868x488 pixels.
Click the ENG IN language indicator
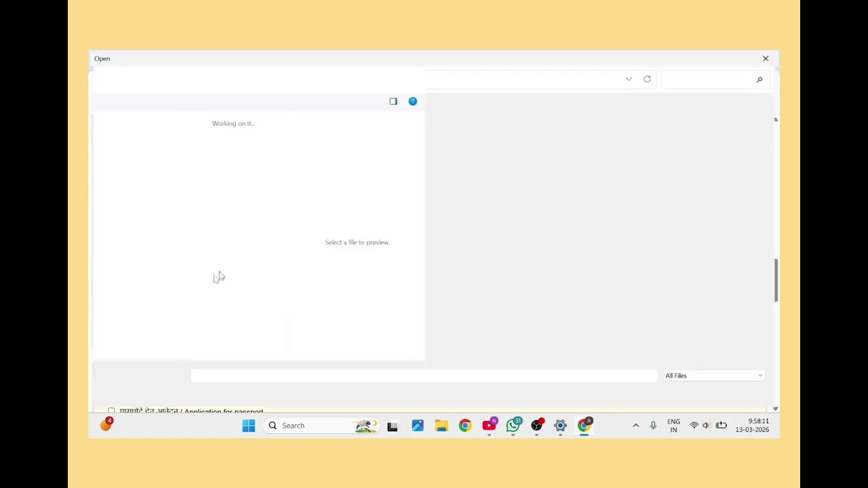(x=673, y=426)
